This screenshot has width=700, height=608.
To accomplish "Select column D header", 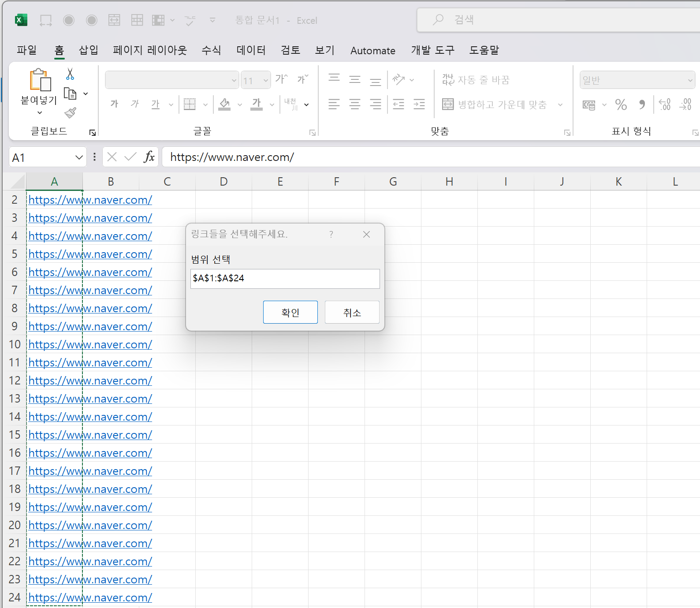I will tap(224, 182).
